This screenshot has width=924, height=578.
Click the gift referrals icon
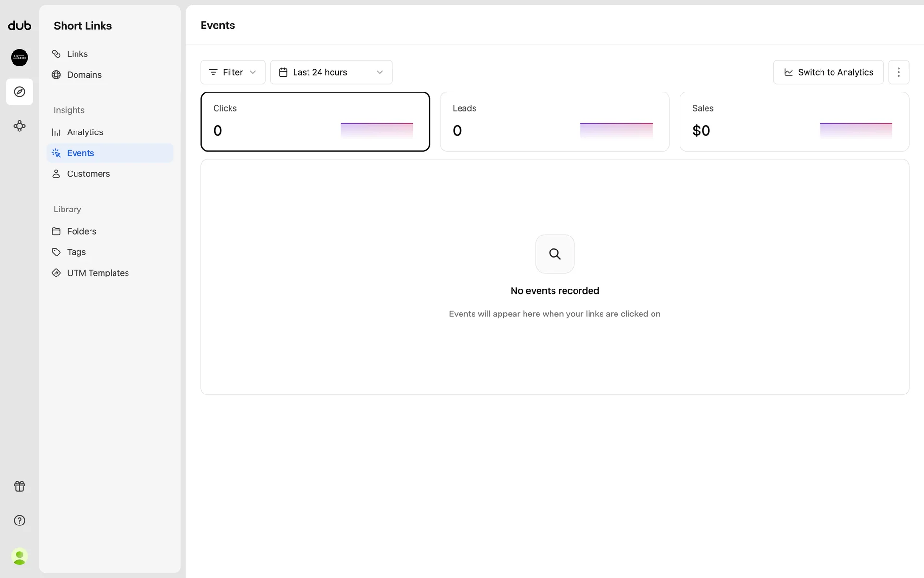19,486
